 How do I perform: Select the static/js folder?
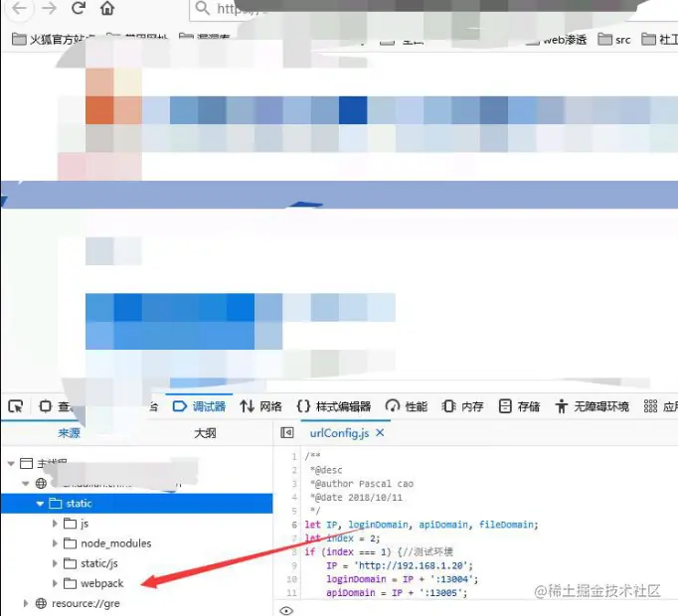click(90, 563)
